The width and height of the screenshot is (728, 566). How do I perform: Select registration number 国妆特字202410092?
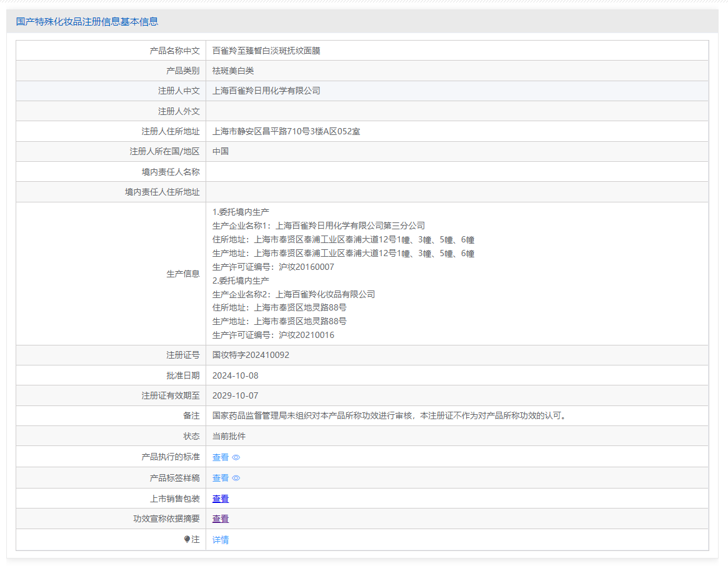(251, 355)
